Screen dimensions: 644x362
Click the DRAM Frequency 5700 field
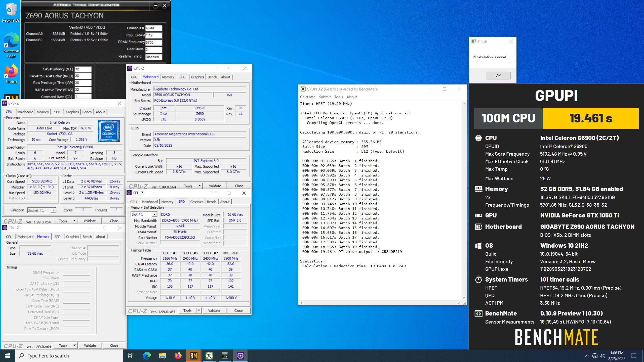[x=154, y=42]
